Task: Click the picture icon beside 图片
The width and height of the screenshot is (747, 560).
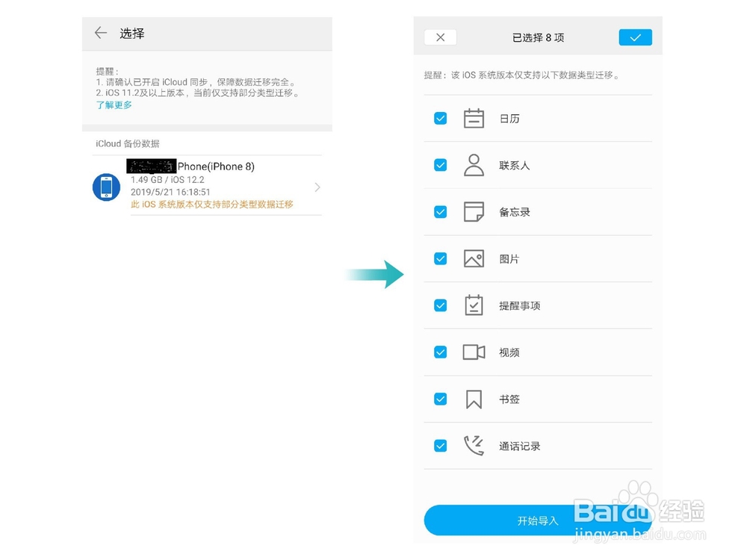Action: [x=474, y=258]
